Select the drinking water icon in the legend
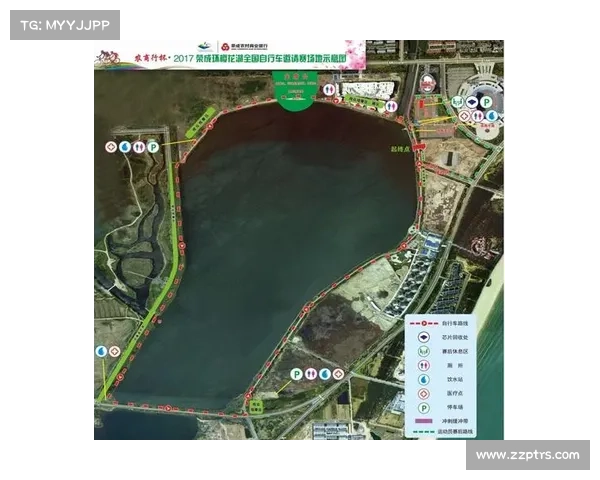The image size is (600, 480). (424, 379)
